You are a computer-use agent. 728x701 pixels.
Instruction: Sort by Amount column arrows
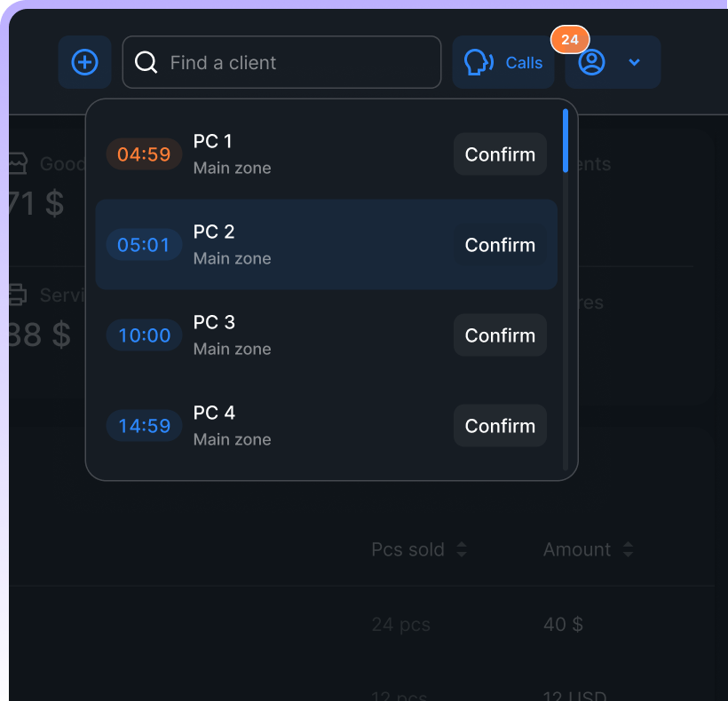tap(628, 550)
